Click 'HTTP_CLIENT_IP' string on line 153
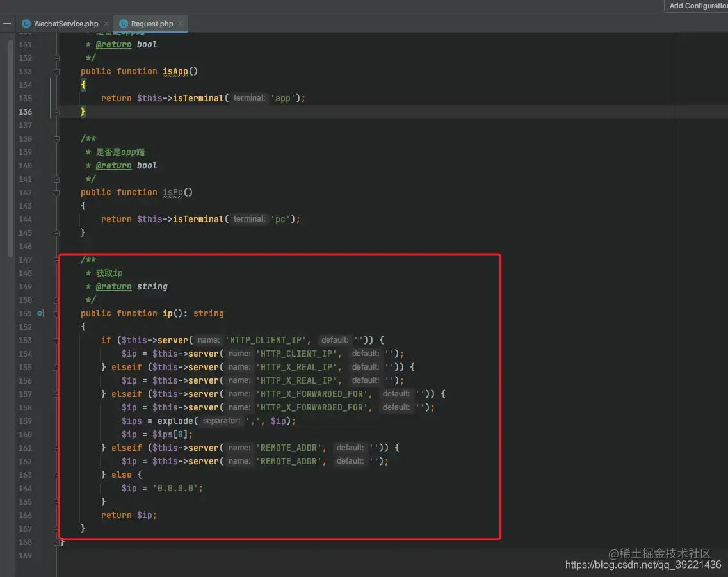The width and height of the screenshot is (728, 577). pyautogui.click(x=266, y=340)
